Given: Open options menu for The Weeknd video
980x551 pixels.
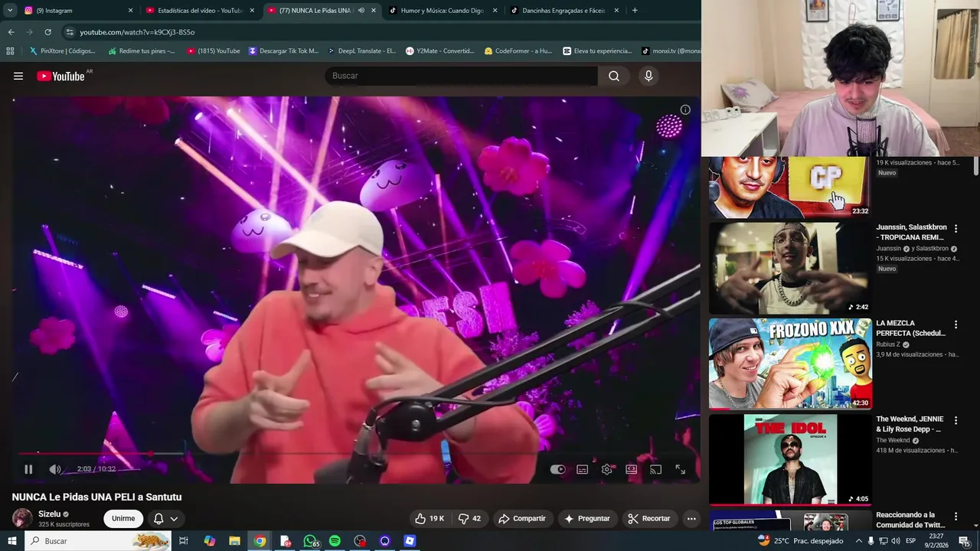Looking at the screenshot, I should point(955,421).
